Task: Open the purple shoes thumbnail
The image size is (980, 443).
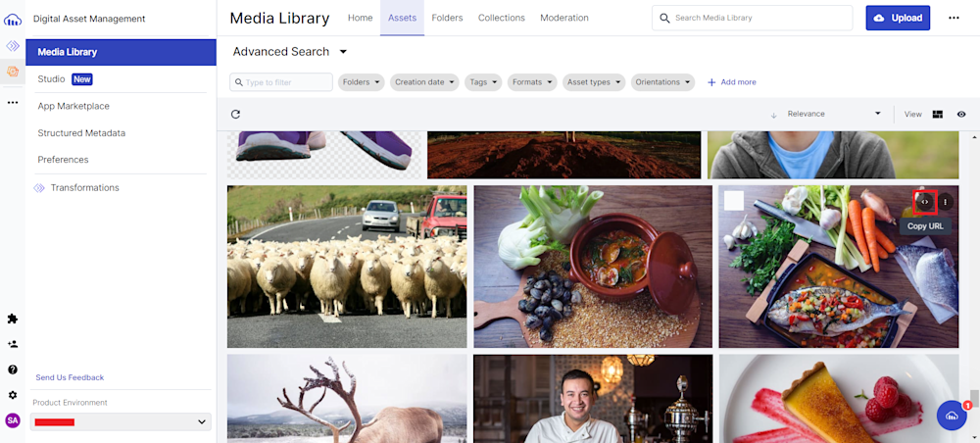Action: coord(323,155)
